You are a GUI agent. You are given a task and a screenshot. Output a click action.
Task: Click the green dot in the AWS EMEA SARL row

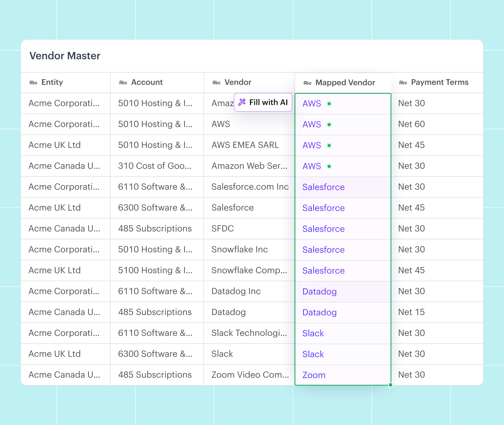click(x=329, y=146)
